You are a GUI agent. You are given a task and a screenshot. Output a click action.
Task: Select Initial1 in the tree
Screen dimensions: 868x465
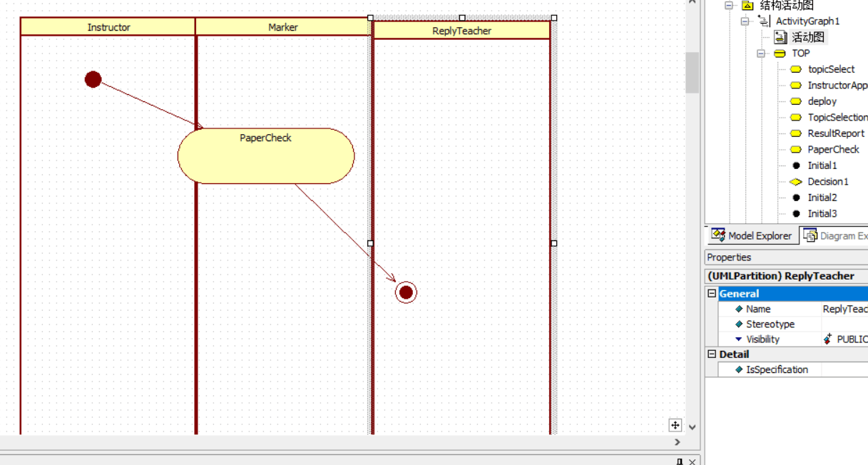(822, 165)
